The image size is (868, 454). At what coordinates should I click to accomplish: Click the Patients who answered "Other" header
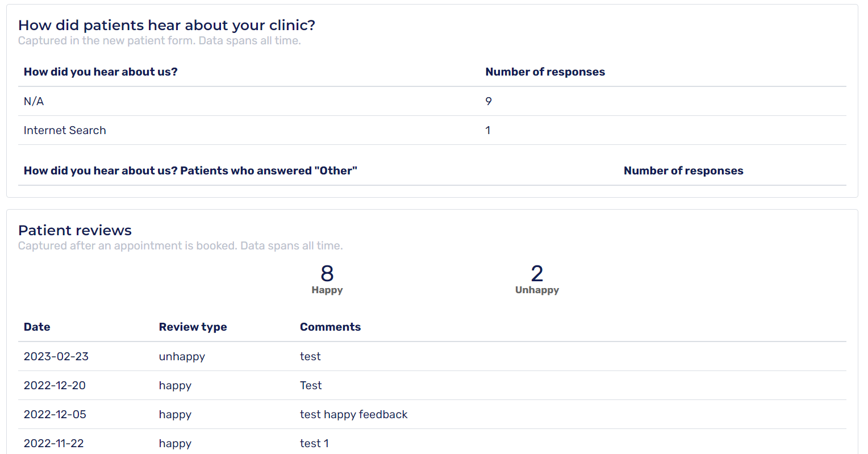pos(190,171)
